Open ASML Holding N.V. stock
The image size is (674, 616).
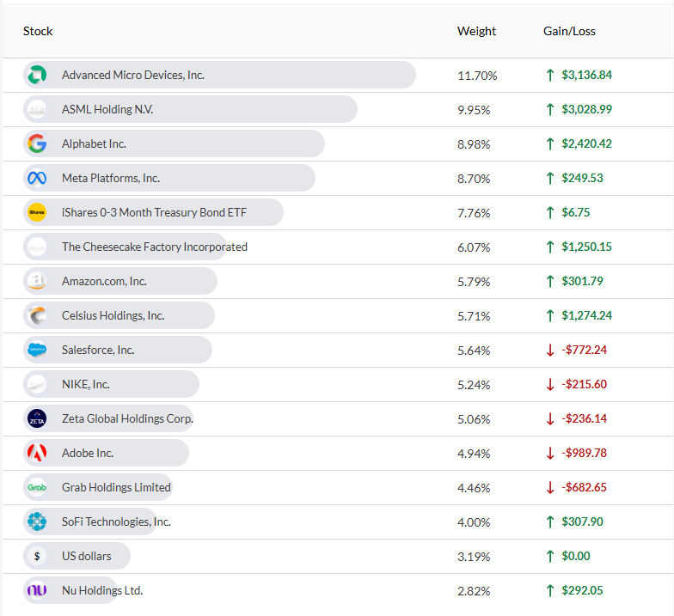(107, 110)
